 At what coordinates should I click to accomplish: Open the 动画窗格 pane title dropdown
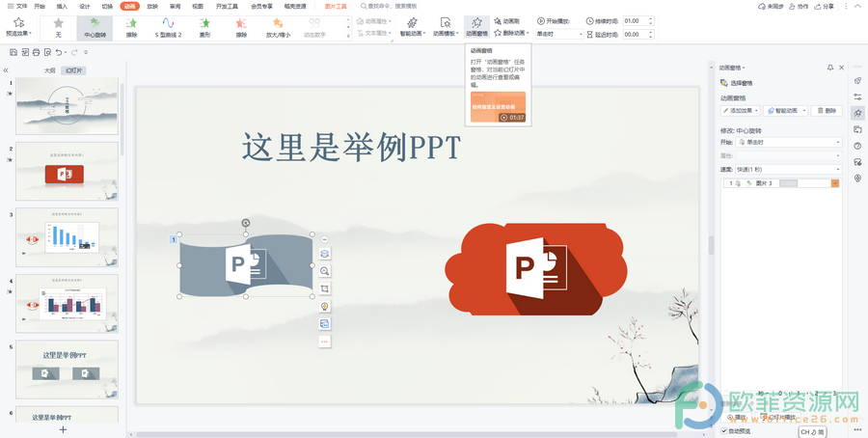[x=732, y=68]
